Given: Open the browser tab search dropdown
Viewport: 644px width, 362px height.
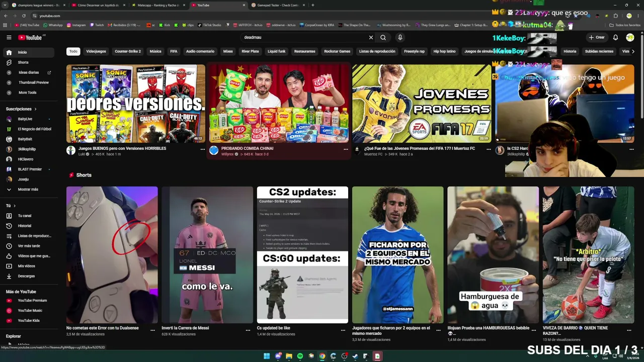Looking at the screenshot, I should pos(6,5).
